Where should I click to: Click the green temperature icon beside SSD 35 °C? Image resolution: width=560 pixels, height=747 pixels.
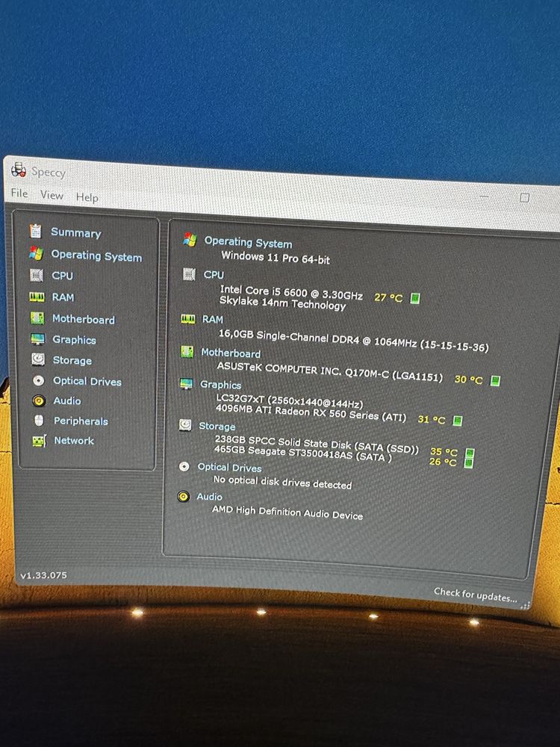[470, 453]
